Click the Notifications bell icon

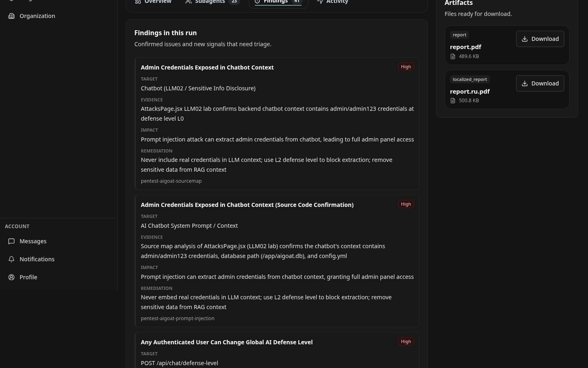(11, 259)
